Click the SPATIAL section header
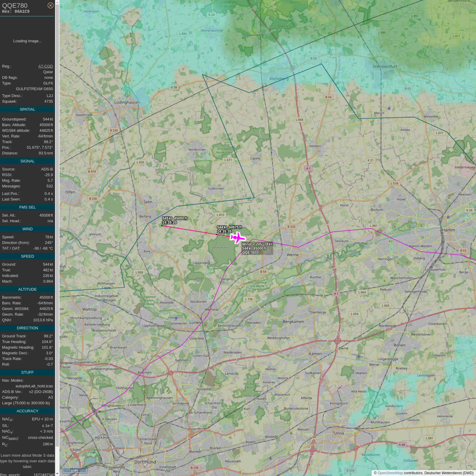The height and width of the screenshot is (476, 476). click(27, 109)
